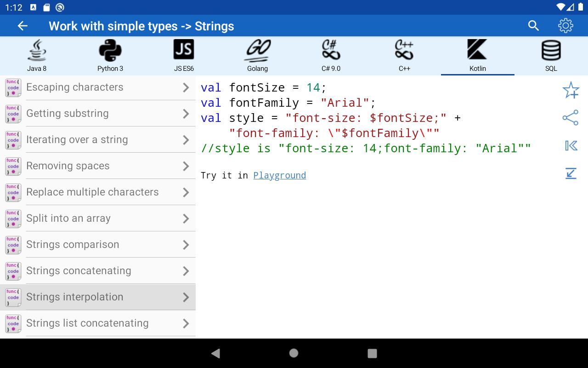Click func code icon beside Strings list concatenating

(13, 323)
